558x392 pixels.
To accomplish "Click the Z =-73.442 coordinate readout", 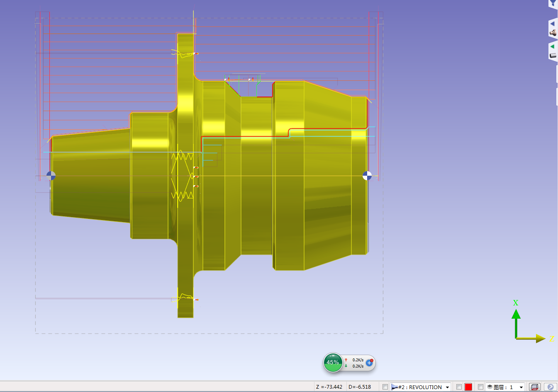I will (329, 387).
